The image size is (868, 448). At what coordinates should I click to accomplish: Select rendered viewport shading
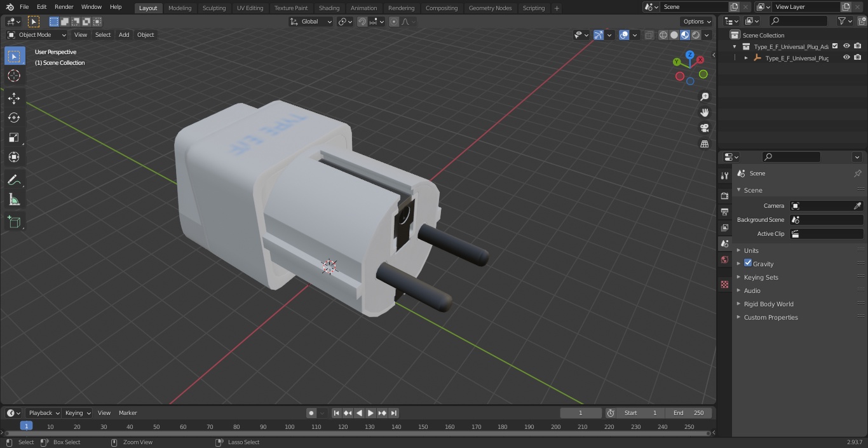point(696,35)
